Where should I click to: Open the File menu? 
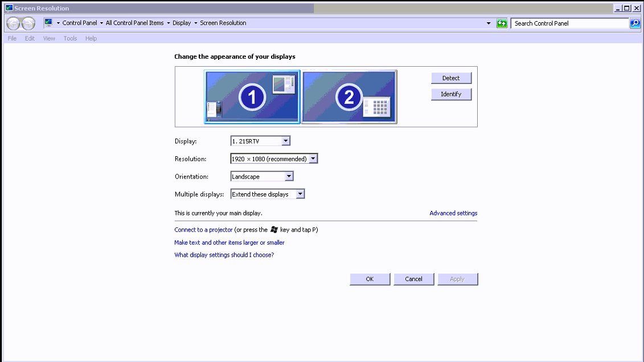click(x=12, y=38)
